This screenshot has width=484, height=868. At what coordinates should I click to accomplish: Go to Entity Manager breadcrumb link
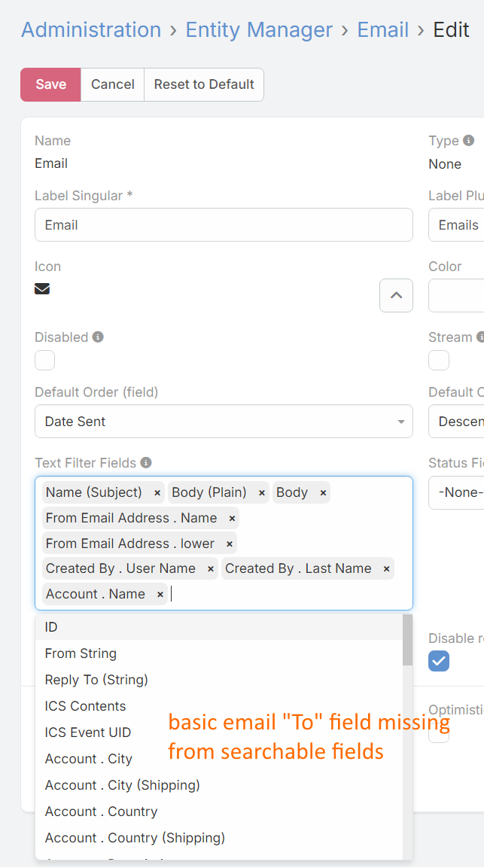coord(259,30)
